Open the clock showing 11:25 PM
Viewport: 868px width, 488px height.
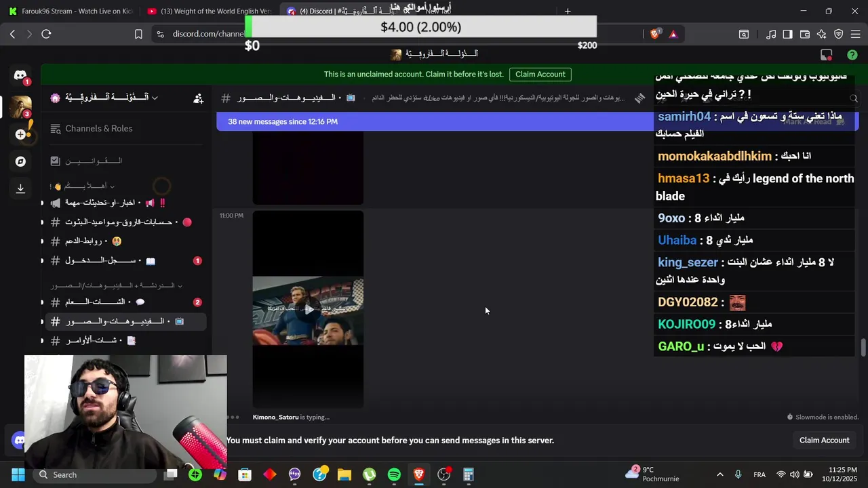(838, 474)
